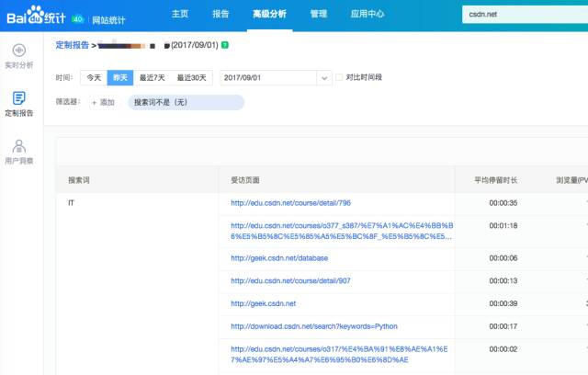Click the green help icon beside report date
588x375 pixels.
(225, 45)
